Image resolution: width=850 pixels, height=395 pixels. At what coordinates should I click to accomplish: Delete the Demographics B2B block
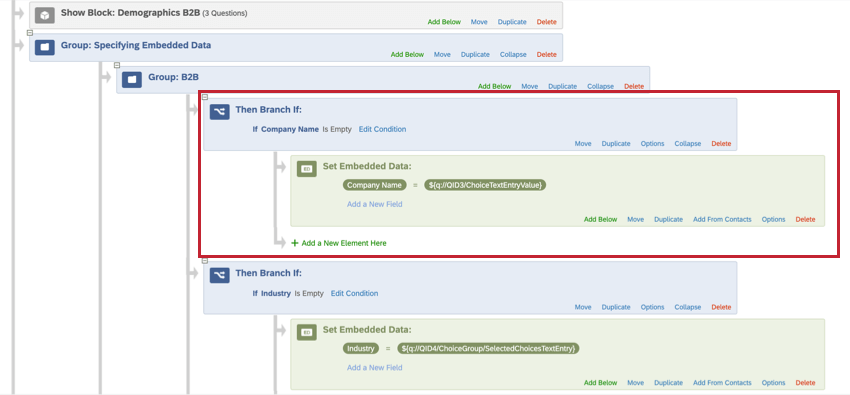tap(546, 22)
